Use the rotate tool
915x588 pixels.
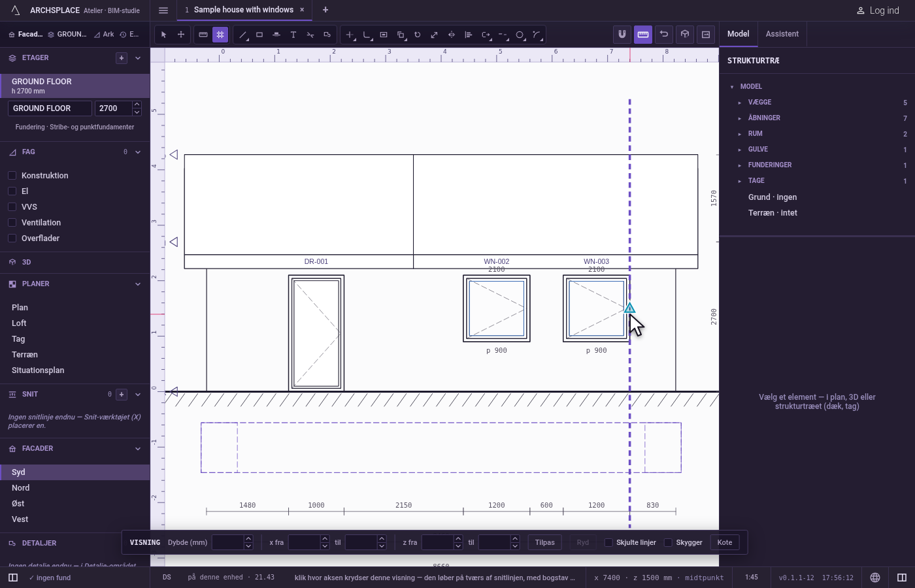point(418,35)
